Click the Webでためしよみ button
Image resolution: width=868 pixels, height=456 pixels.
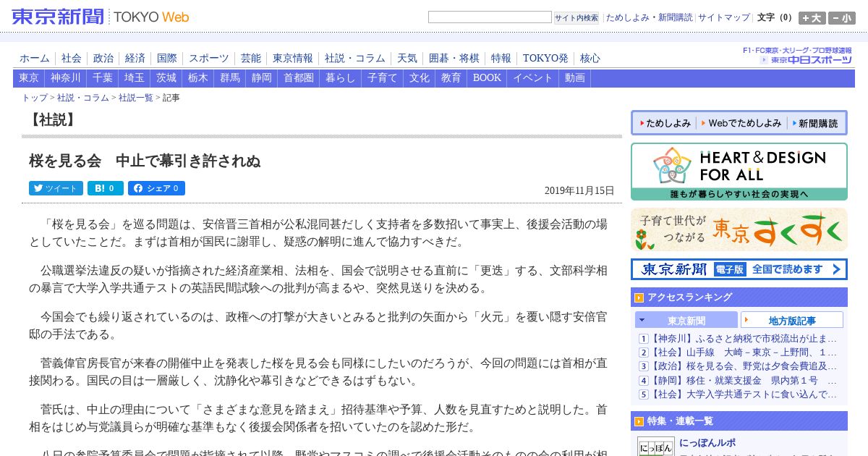point(741,123)
